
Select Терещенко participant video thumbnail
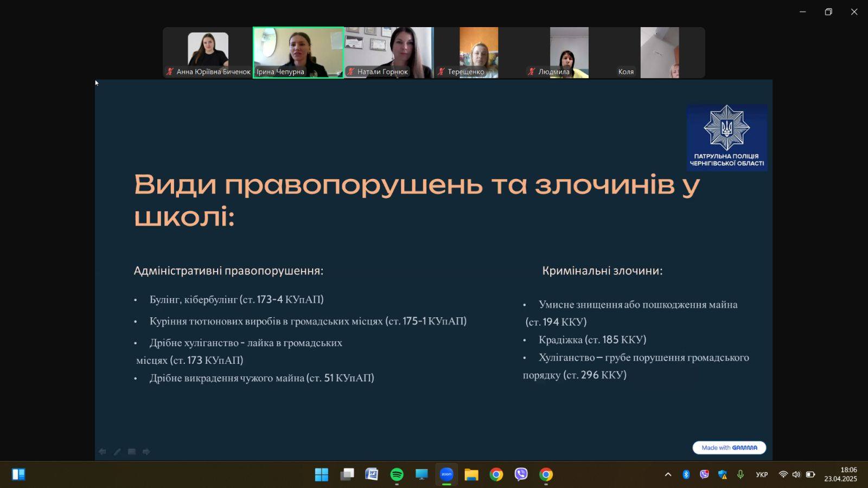point(479,53)
